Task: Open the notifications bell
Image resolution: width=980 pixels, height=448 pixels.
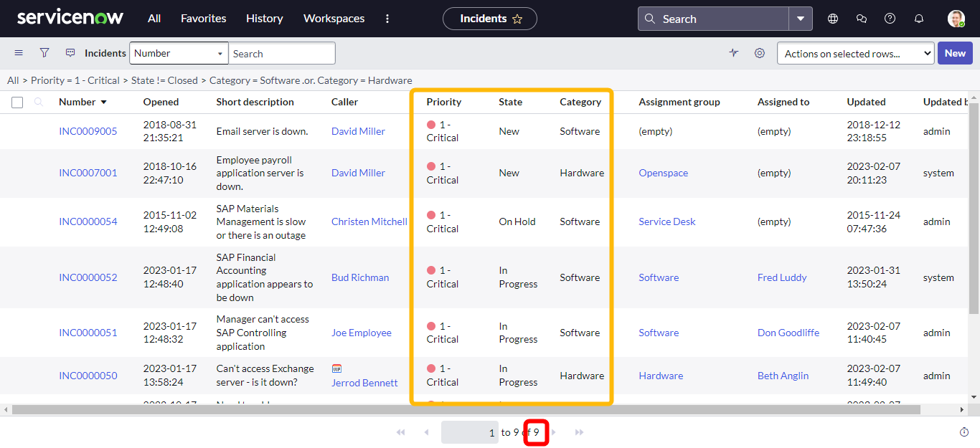Action: coord(918,18)
